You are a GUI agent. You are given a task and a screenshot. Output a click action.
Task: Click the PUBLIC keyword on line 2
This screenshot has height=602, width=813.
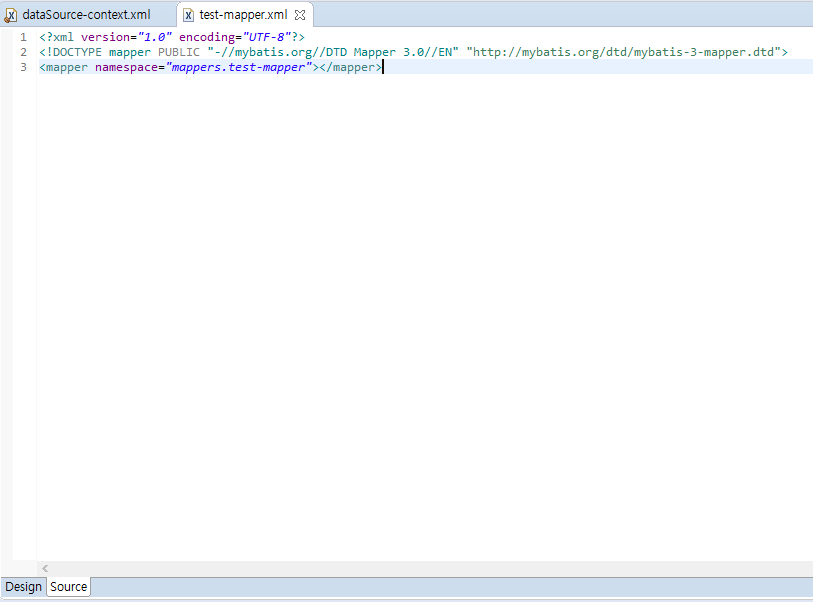tap(179, 52)
